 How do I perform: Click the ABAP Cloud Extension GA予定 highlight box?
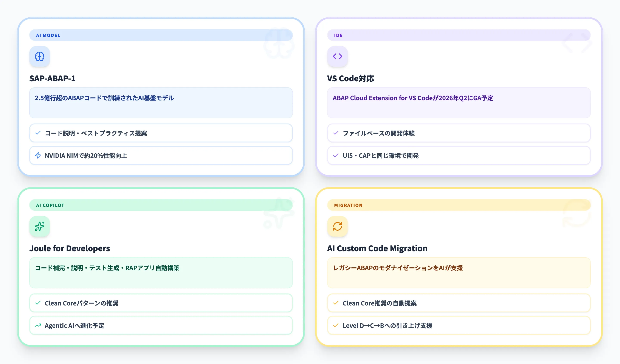(459, 103)
